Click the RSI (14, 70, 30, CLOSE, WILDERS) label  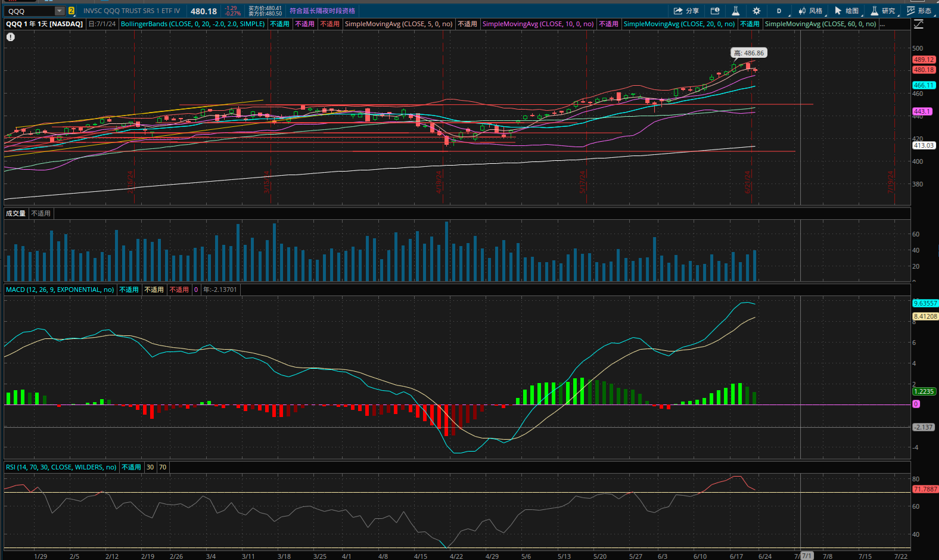coord(61,467)
